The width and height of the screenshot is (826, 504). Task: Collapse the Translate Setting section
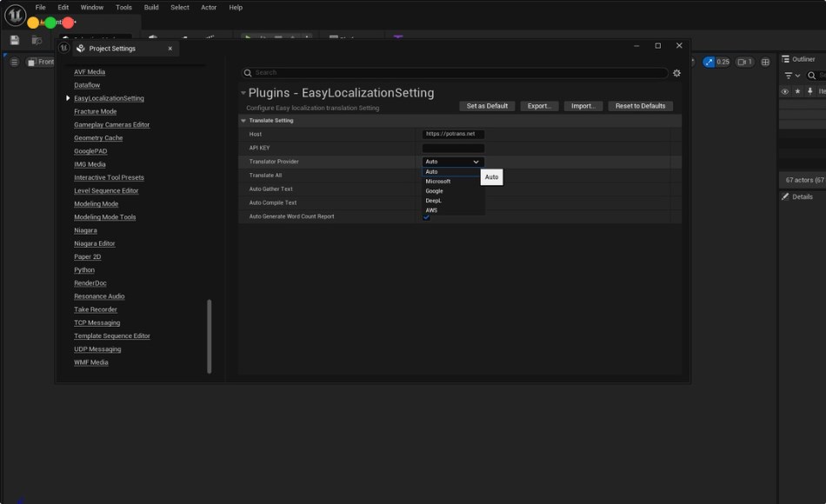(243, 121)
